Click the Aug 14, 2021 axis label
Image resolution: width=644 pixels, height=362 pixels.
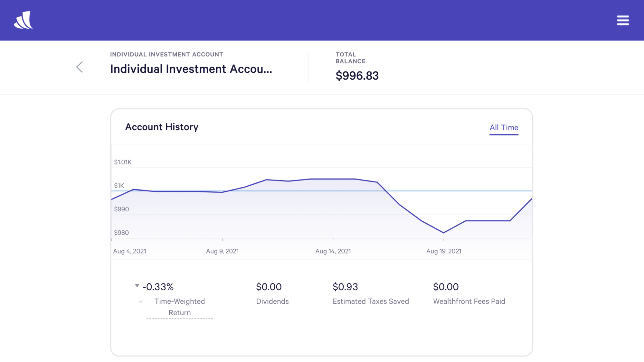pyautogui.click(x=333, y=251)
